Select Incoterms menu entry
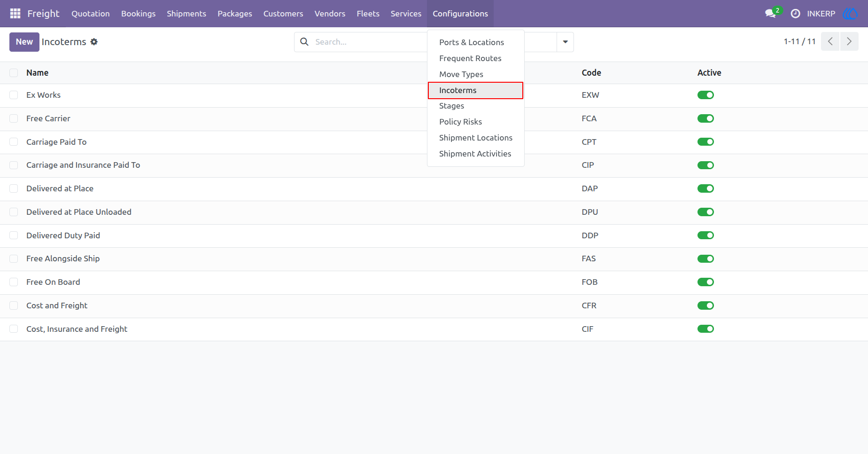Screen dimensions: 868x454 (475, 90)
